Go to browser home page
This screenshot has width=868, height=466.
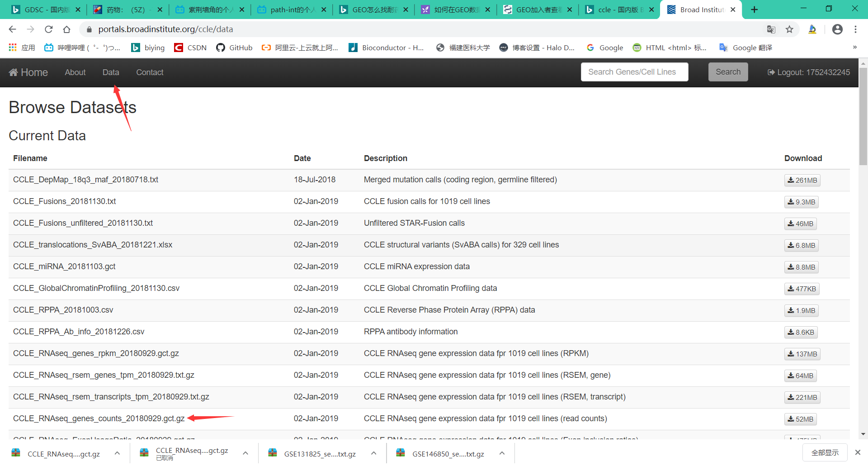click(66, 29)
